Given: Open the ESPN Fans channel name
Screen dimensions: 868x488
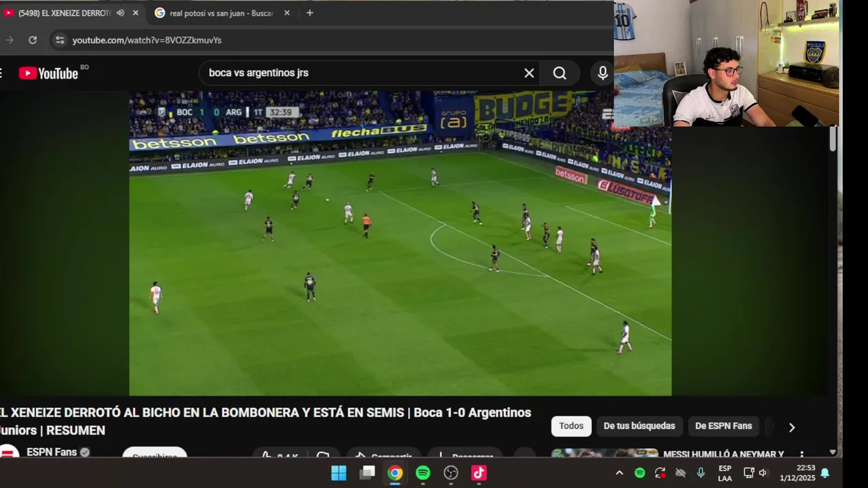Looking at the screenshot, I should 52,452.
